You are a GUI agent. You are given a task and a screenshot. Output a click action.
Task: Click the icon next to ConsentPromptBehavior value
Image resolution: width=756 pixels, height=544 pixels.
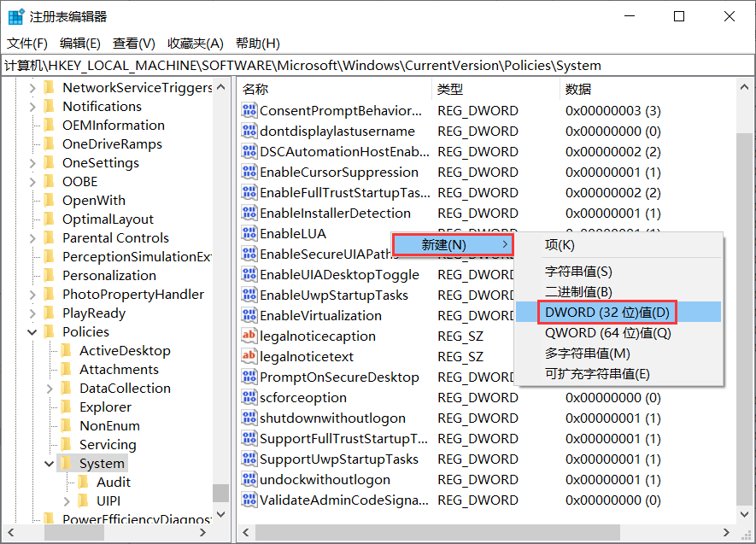tap(249, 110)
